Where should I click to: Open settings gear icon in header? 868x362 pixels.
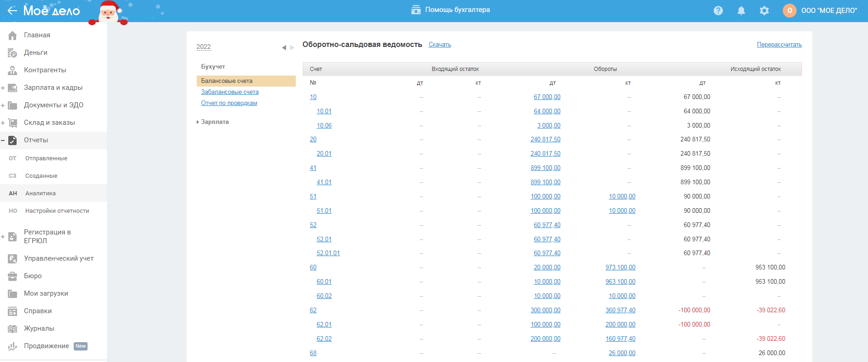(x=764, y=11)
